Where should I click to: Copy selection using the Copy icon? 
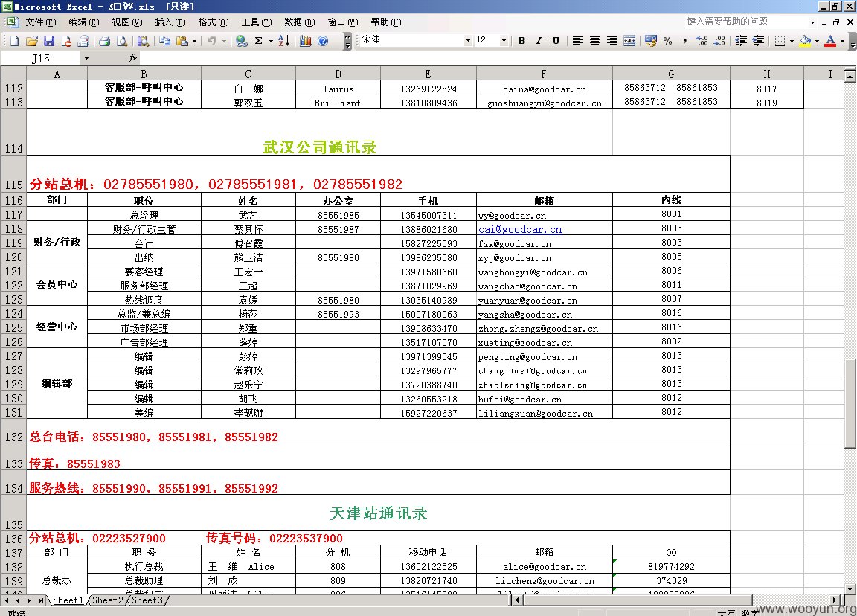(164, 41)
